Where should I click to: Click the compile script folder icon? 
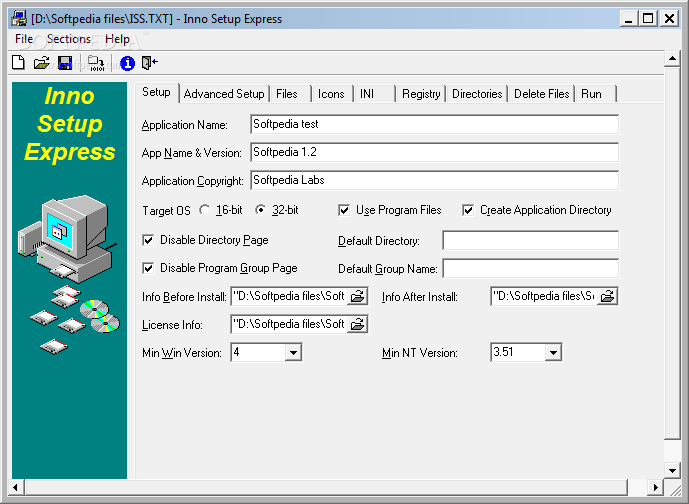96,63
